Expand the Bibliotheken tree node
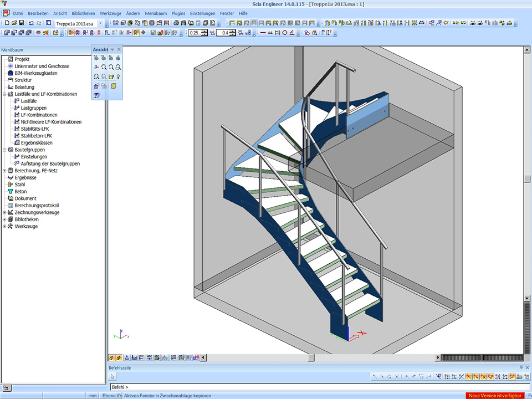532x399 pixels. [4, 219]
